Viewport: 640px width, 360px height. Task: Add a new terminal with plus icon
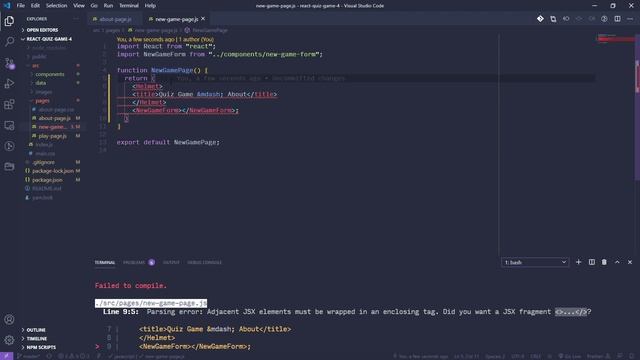click(578, 262)
